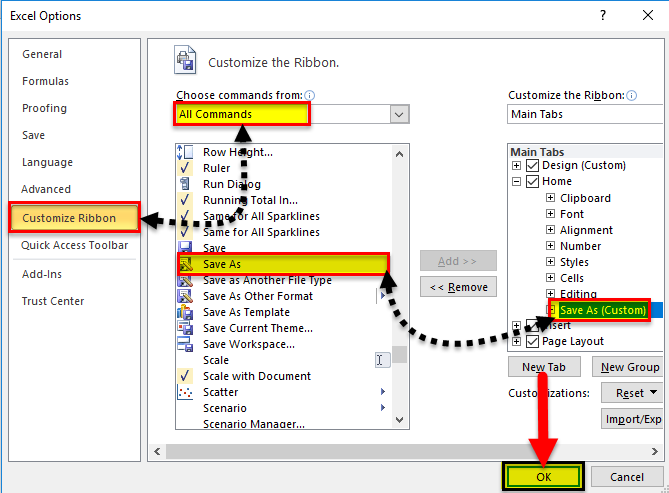
Task: Click the commands list scrollbar thumb
Action: (399, 354)
